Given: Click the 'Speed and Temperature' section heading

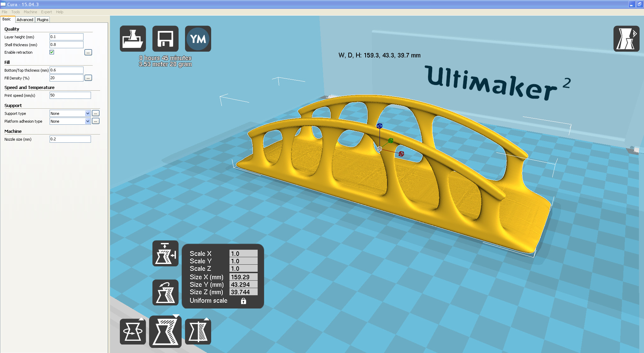Looking at the screenshot, I should pyautogui.click(x=30, y=88).
